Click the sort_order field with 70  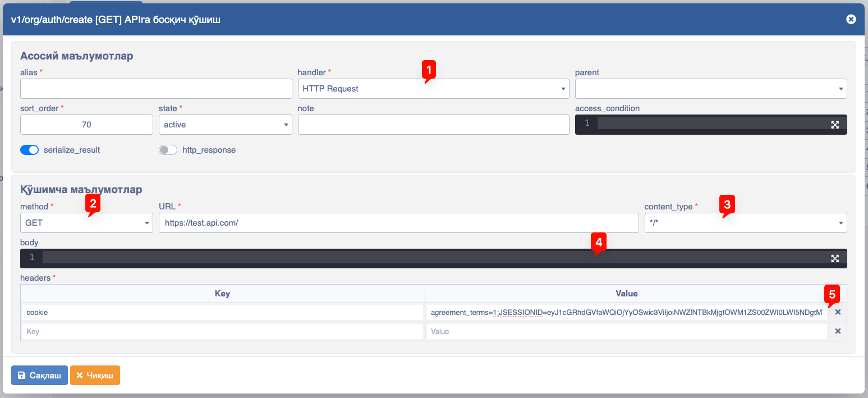pos(86,125)
